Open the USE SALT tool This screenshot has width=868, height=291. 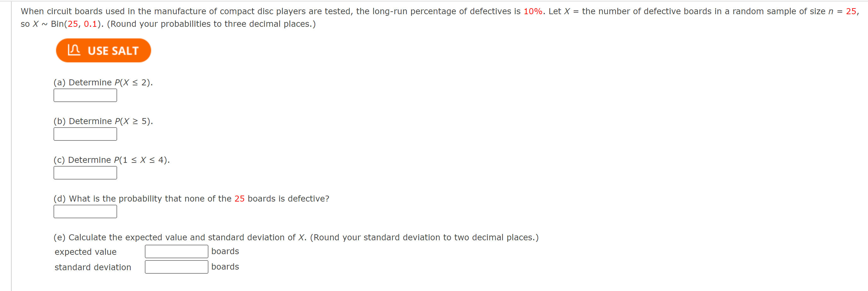[103, 50]
